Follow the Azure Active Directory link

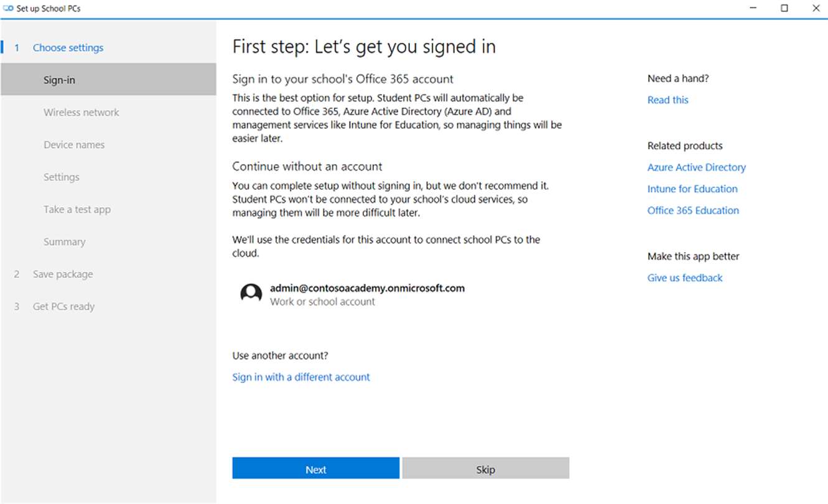point(696,167)
